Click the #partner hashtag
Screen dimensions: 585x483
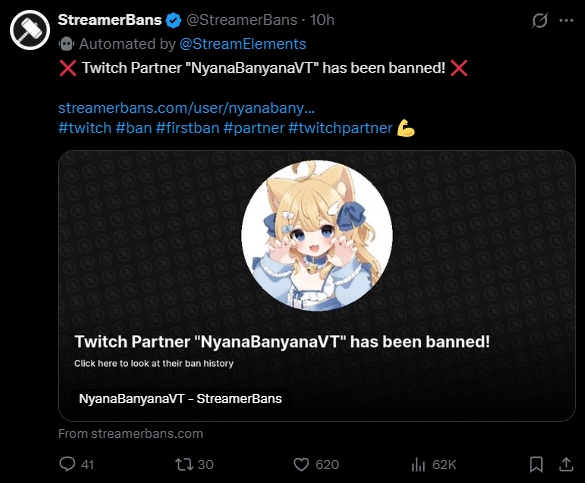click(x=254, y=128)
